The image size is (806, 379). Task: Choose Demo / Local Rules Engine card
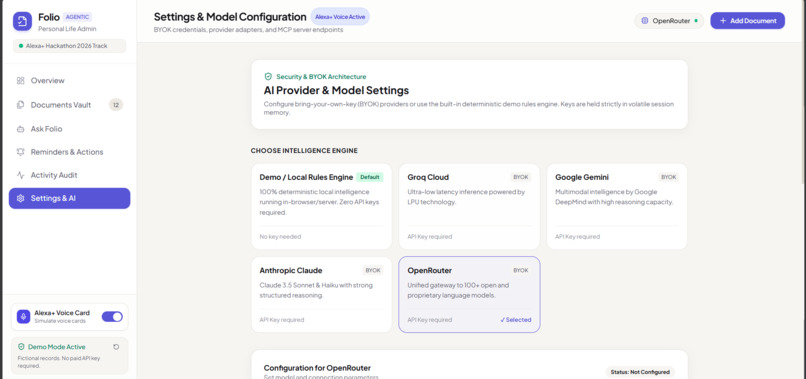click(321, 206)
